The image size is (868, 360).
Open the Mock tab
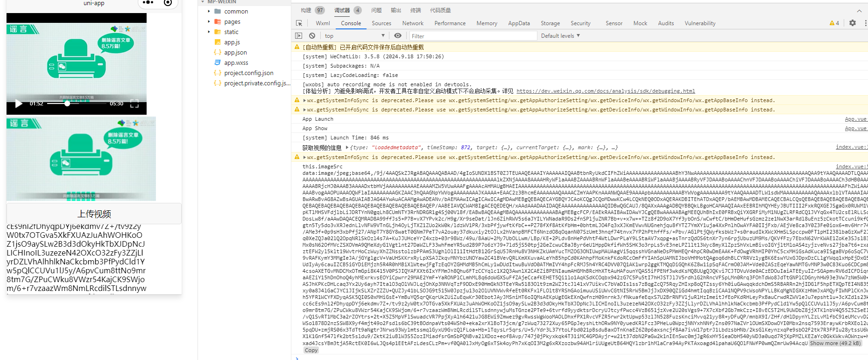point(640,23)
